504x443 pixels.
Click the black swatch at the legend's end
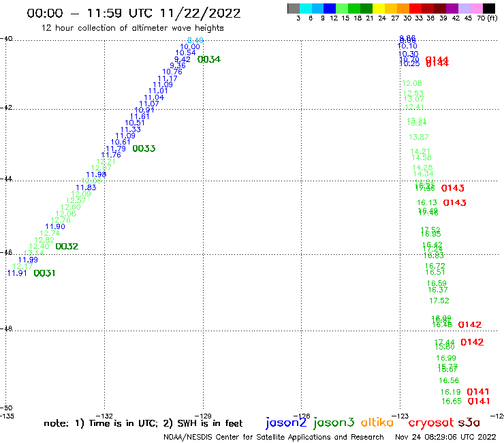point(489,8)
